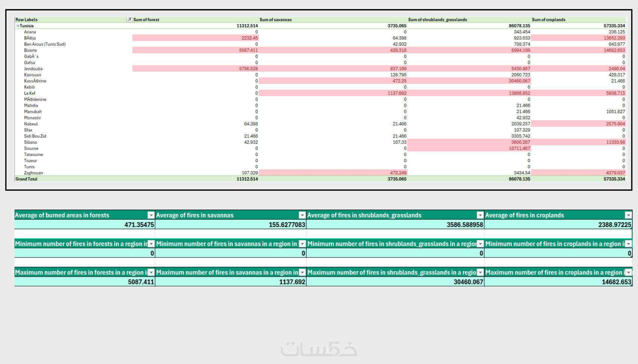Click Grand Total row shrublands value 86078.135
638x364 pixels.
520,179
